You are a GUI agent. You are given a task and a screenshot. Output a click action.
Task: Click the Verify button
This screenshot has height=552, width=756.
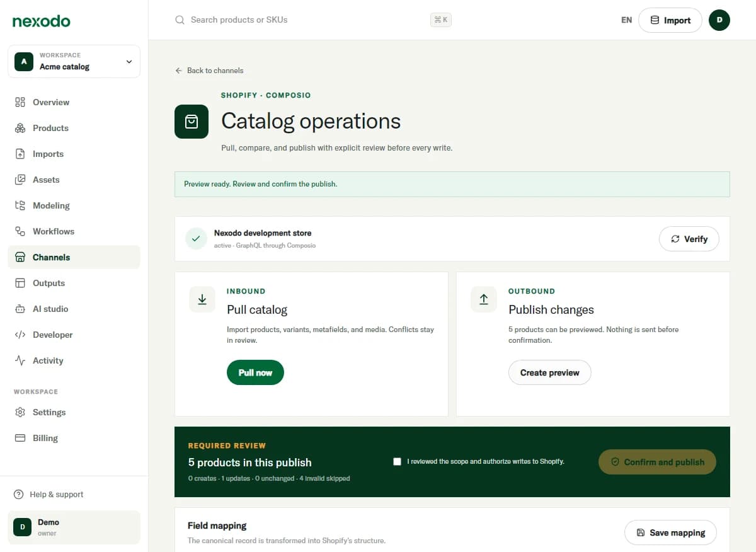689,239
